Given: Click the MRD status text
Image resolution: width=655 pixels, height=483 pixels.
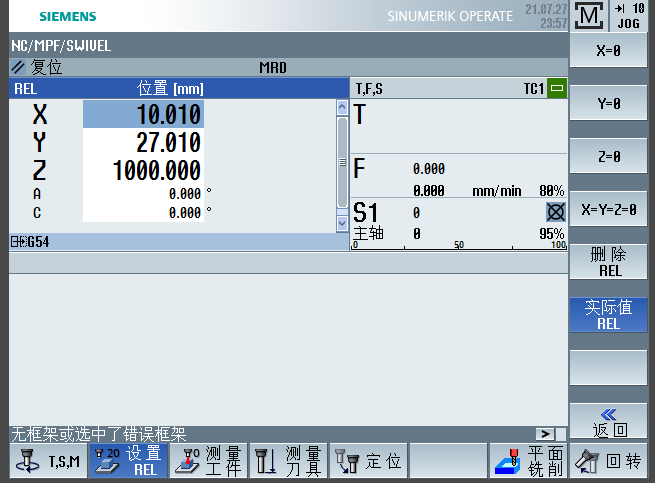Looking at the screenshot, I should [x=273, y=68].
